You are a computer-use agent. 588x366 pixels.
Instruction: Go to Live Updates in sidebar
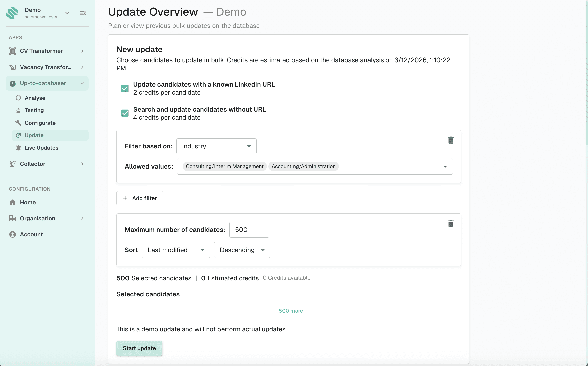(x=41, y=148)
